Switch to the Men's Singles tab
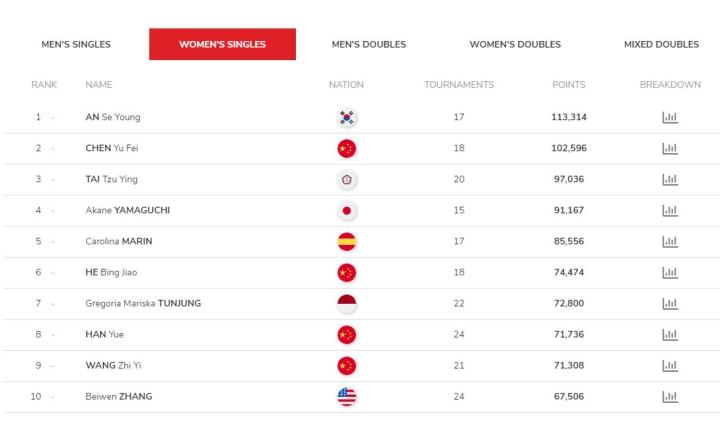Viewport: 720px width, 422px height. point(76,45)
